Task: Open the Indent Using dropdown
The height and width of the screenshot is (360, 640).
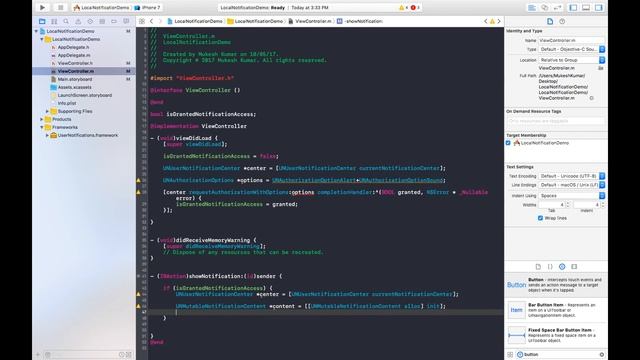Action: [571, 196]
